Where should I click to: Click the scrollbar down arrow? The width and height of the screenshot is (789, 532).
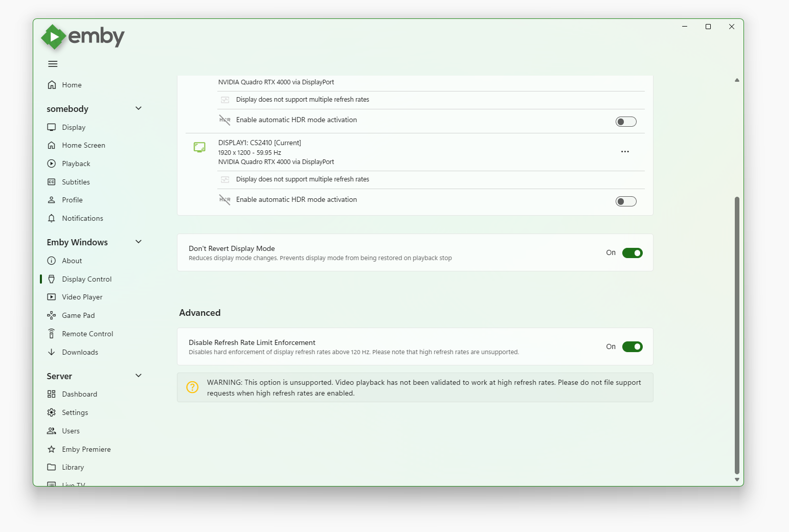tap(737, 479)
